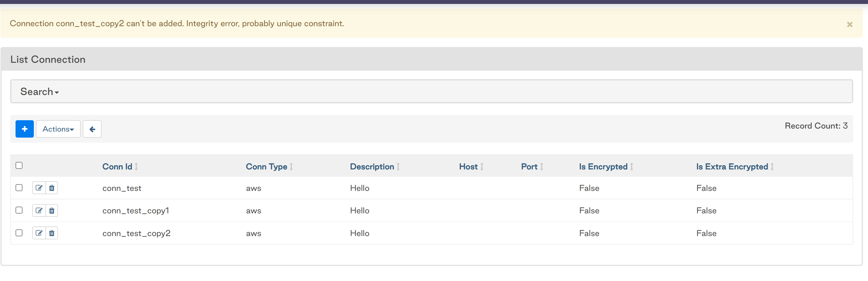Click the back arrow button

point(92,129)
